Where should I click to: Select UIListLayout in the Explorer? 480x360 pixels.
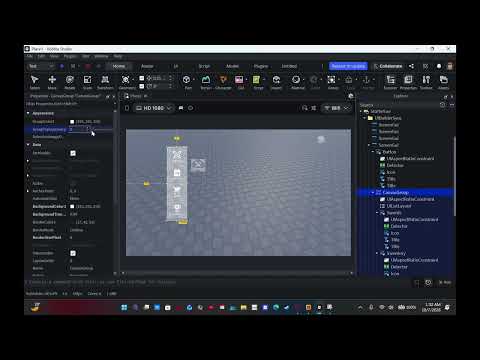pyautogui.click(x=399, y=206)
